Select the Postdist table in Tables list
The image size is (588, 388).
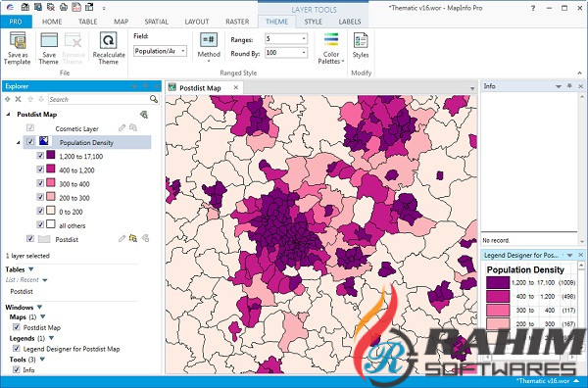22,291
